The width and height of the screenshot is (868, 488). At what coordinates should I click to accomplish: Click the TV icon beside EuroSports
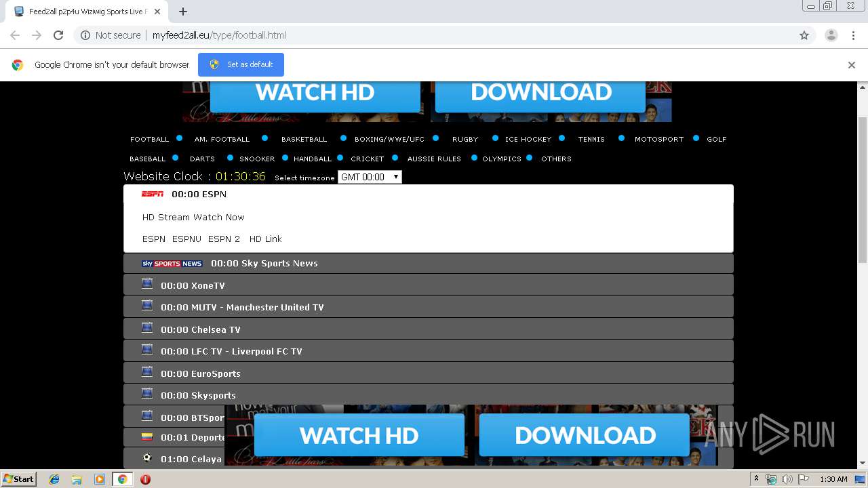147,372
